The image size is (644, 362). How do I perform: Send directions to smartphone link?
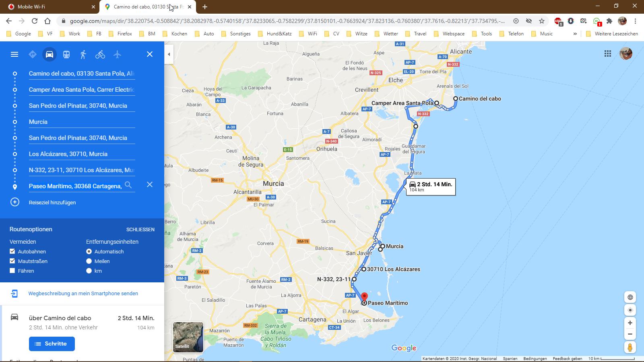(x=83, y=294)
